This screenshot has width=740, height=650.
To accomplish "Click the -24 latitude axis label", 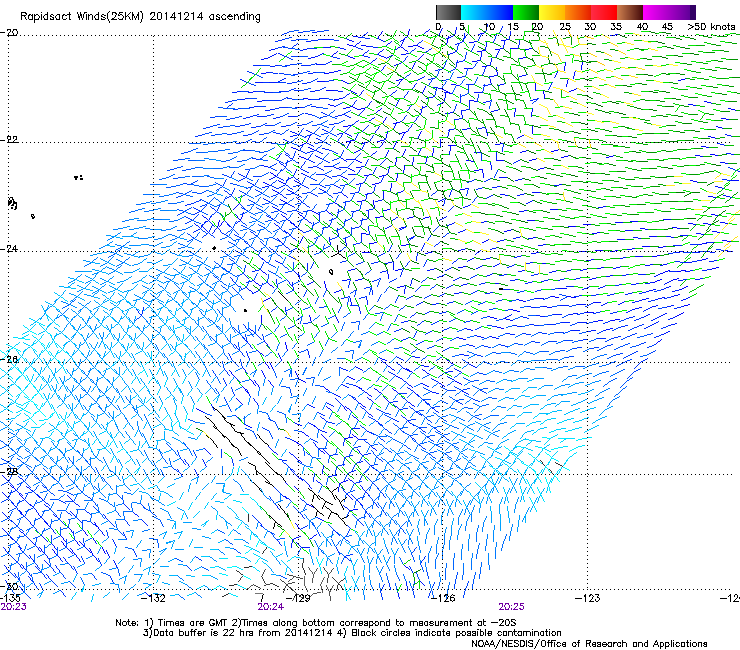I will [9, 248].
